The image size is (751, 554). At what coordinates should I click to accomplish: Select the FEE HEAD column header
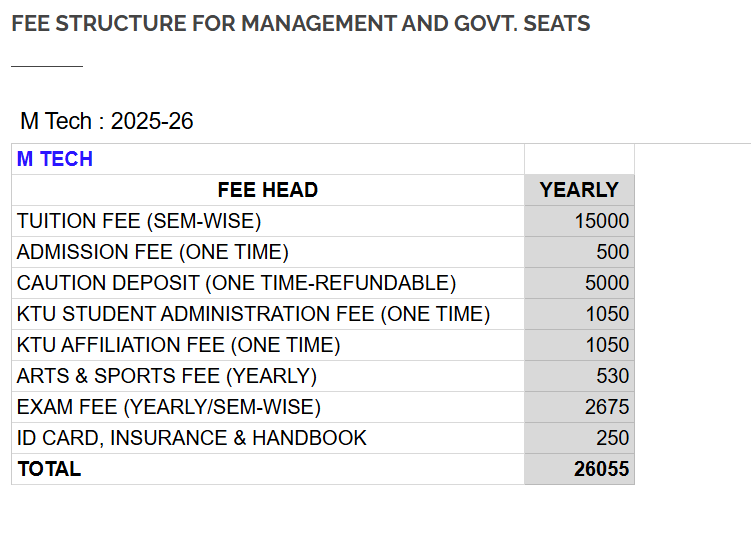268,190
